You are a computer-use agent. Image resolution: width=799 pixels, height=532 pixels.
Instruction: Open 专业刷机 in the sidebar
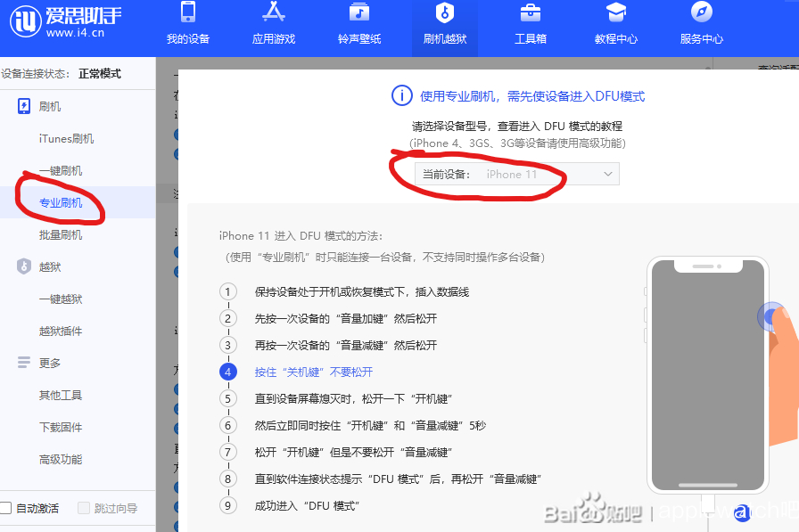(x=61, y=202)
